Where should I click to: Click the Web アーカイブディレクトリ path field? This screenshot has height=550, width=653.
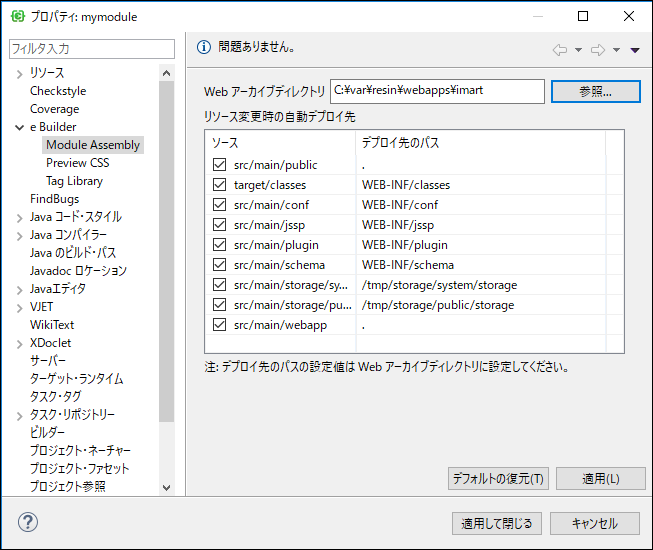(437, 91)
